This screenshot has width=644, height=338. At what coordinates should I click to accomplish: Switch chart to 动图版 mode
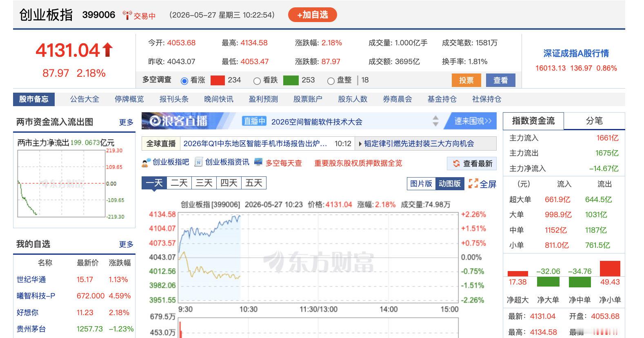coord(450,184)
